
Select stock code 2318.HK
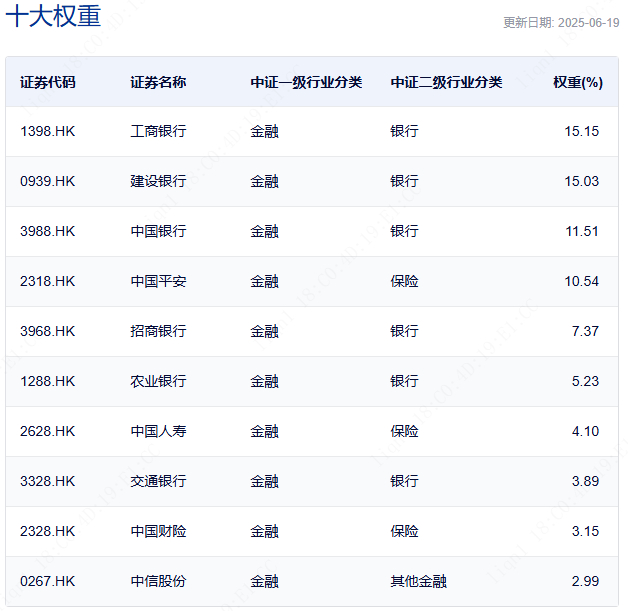tap(48, 281)
